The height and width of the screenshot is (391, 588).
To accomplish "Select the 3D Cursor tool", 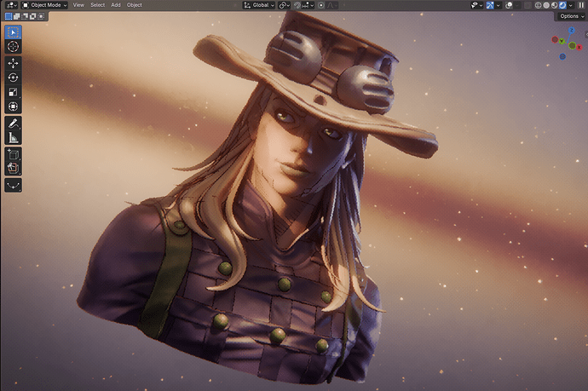I will point(13,47).
